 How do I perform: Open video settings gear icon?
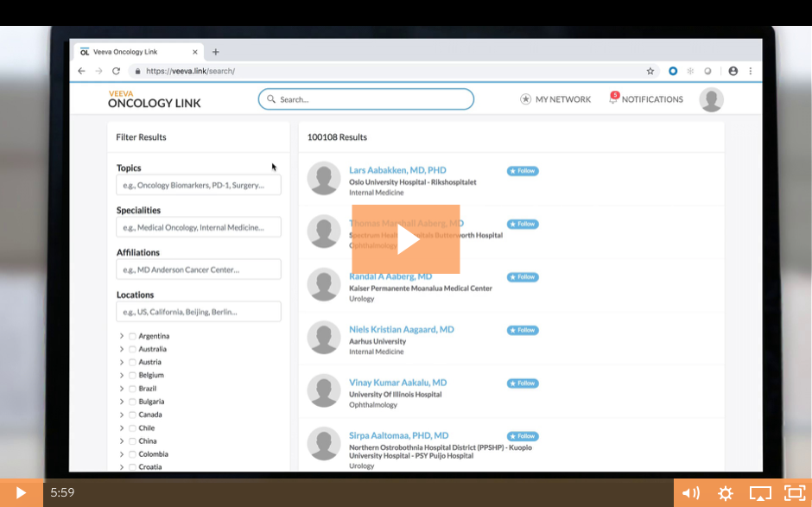(x=726, y=493)
